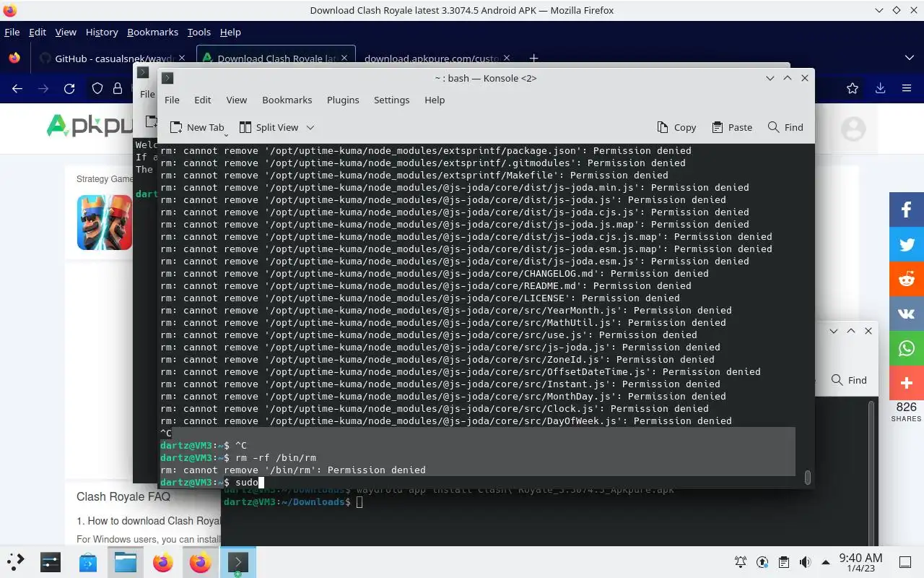Switch to download.apkpure.com tab
924x578 pixels.
437,58
